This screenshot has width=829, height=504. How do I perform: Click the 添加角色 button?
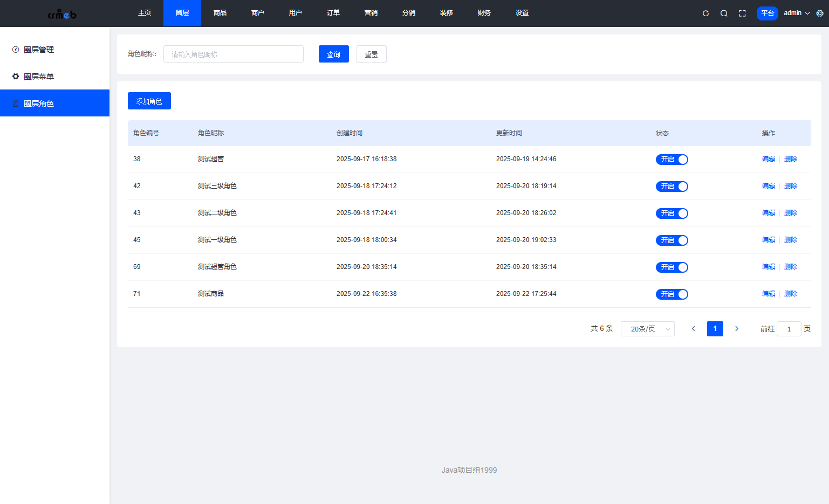pyautogui.click(x=149, y=101)
